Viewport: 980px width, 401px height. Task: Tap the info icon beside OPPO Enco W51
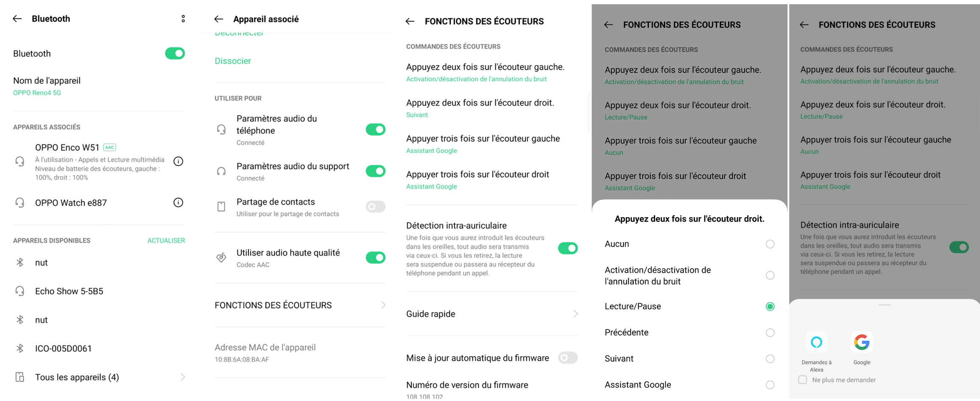pos(178,161)
